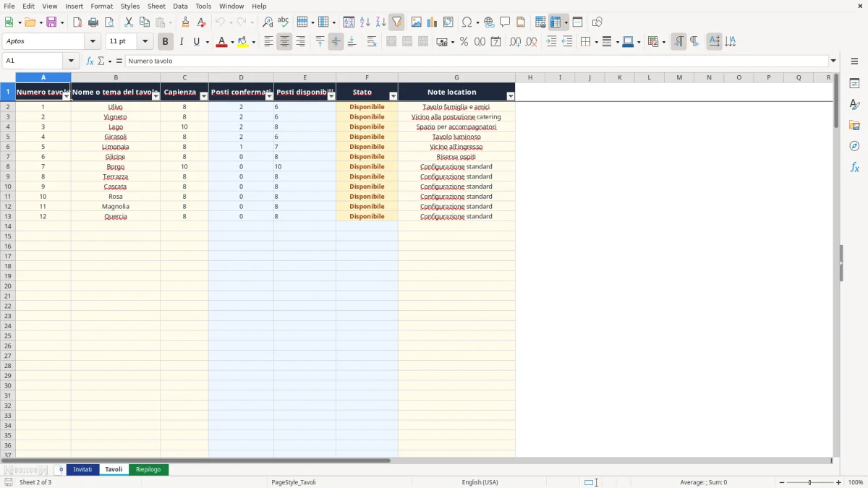Open the Tools menu
Image resolution: width=868 pixels, height=488 pixels.
pos(203,6)
